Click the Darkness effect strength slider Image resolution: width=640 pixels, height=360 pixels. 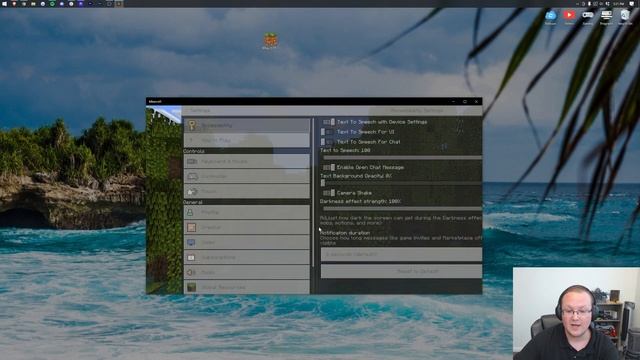pos(402,208)
